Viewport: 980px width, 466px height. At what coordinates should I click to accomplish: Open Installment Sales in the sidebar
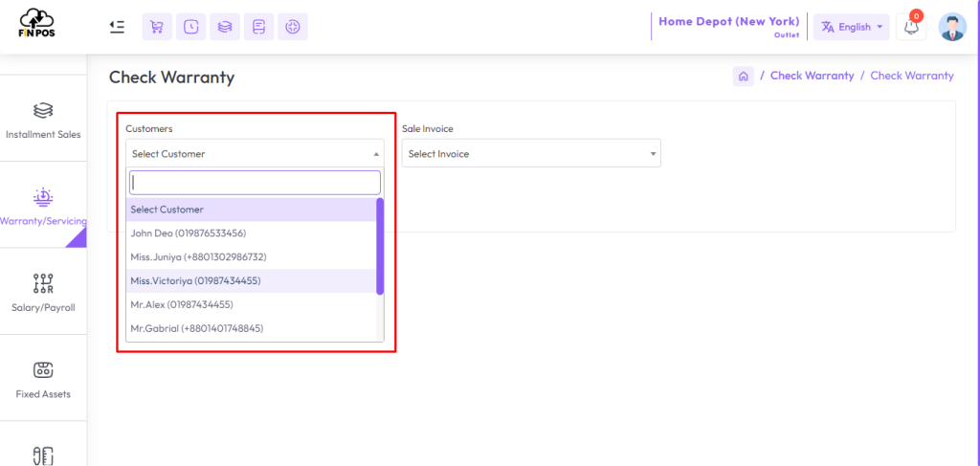(43, 119)
